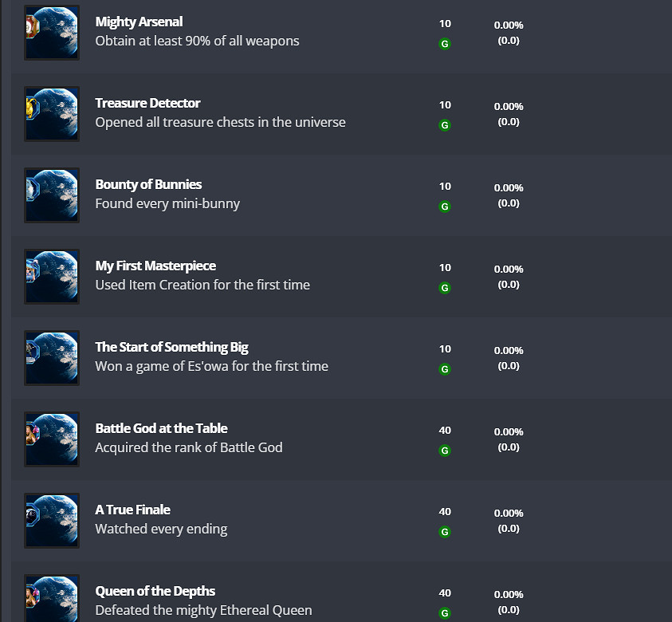The width and height of the screenshot is (672, 622).
Task: Click the Treasure Detector achievement image
Action: (x=52, y=114)
